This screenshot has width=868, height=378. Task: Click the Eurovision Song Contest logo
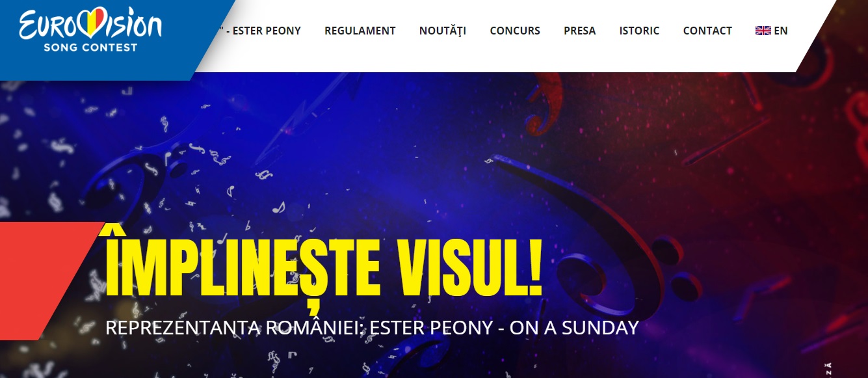point(90,30)
